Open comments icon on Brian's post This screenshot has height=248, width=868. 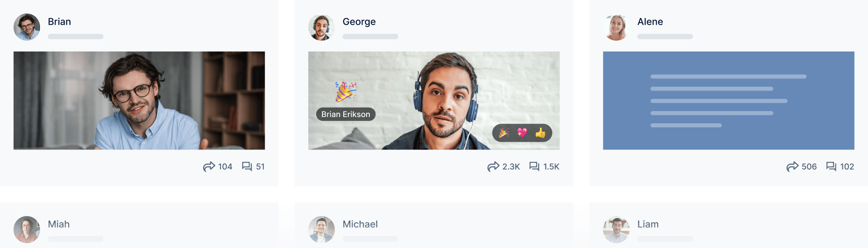coord(247,166)
